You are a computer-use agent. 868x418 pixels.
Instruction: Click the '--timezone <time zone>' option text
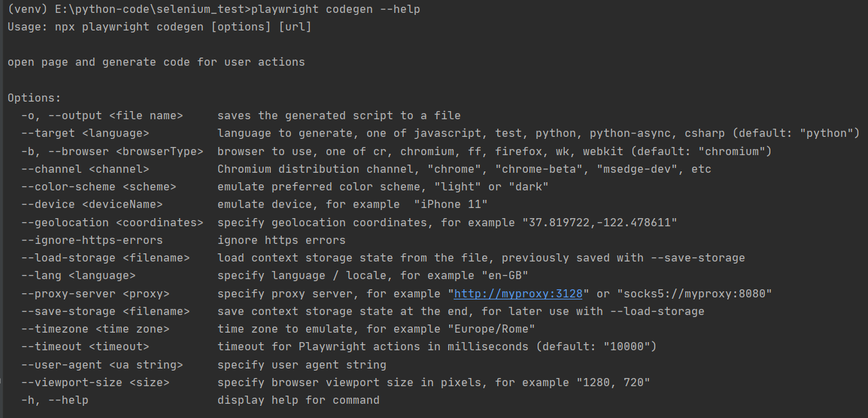95,329
